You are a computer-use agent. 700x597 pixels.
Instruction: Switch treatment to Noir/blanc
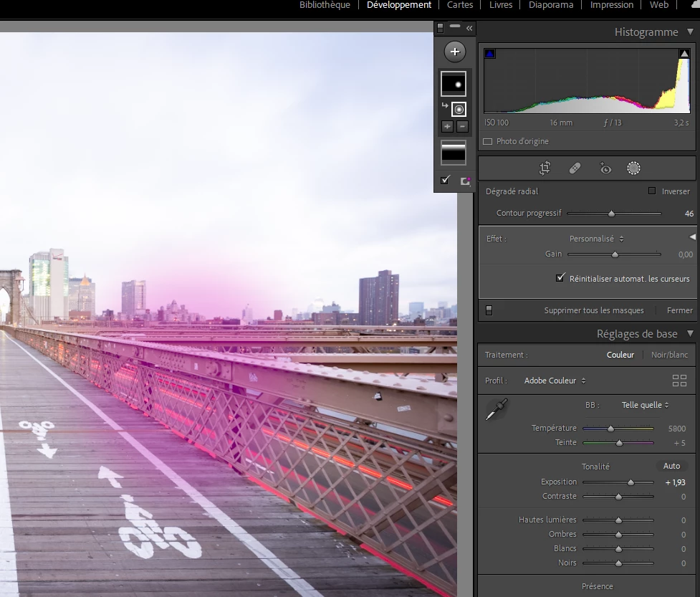pos(669,355)
